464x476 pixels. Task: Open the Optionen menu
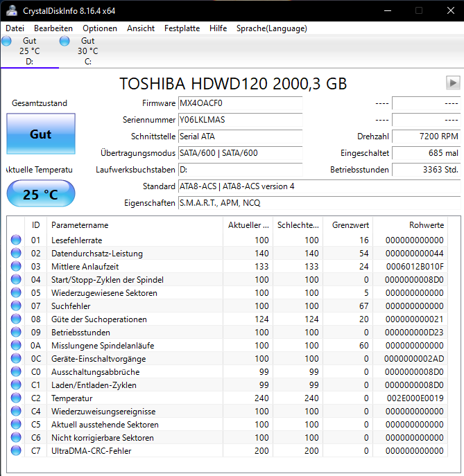pos(100,28)
